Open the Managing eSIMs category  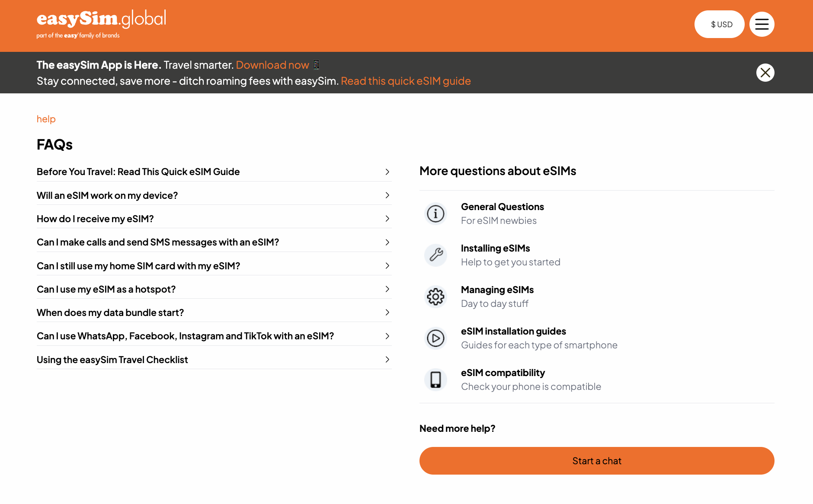click(x=497, y=290)
